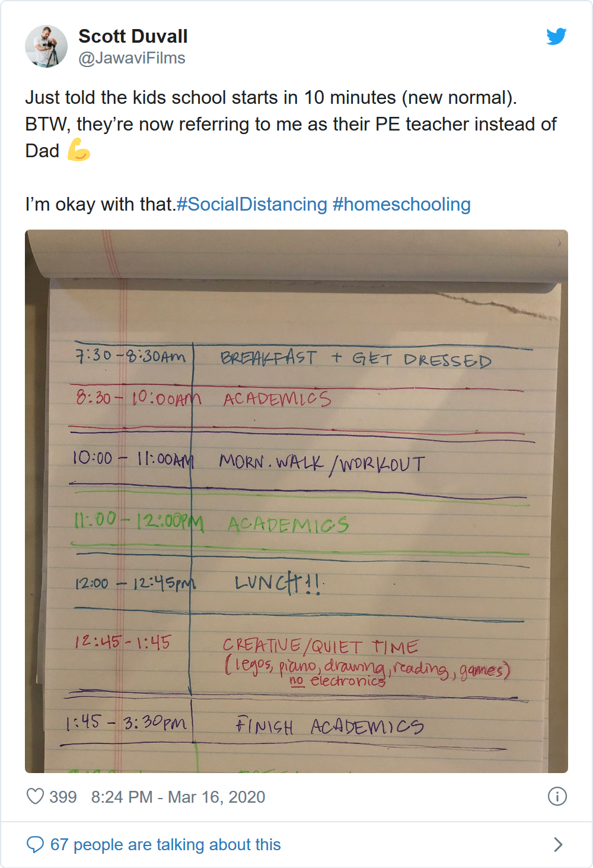Click the display name Scott Duvall
The width and height of the screenshot is (593, 868).
[x=133, y=36]
